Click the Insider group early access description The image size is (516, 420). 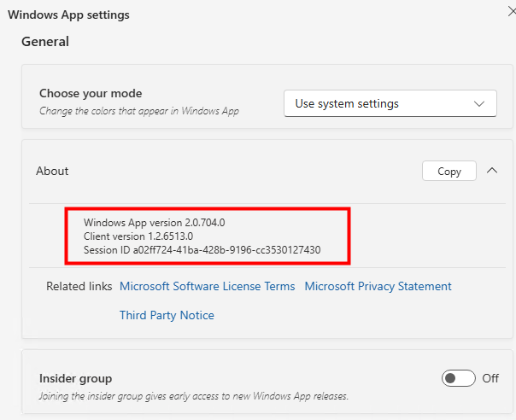[x=193, y=396]
